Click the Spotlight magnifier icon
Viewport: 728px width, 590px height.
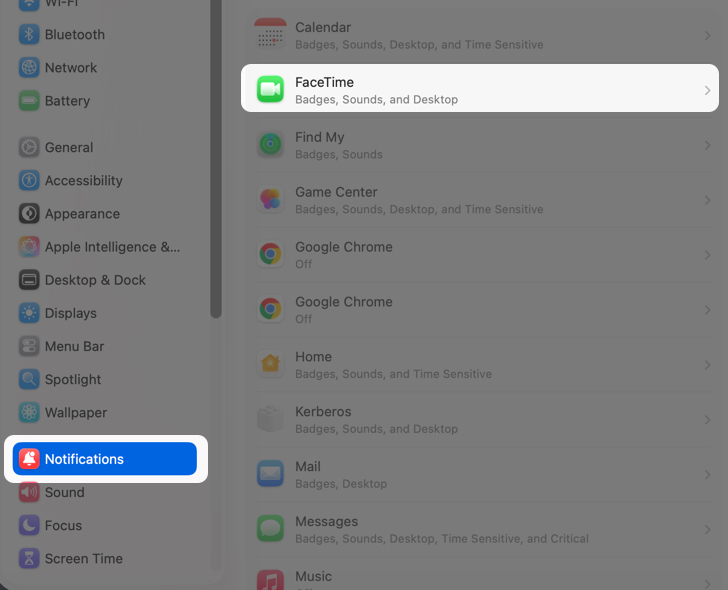pyautogui.click(x=29, y=380)
